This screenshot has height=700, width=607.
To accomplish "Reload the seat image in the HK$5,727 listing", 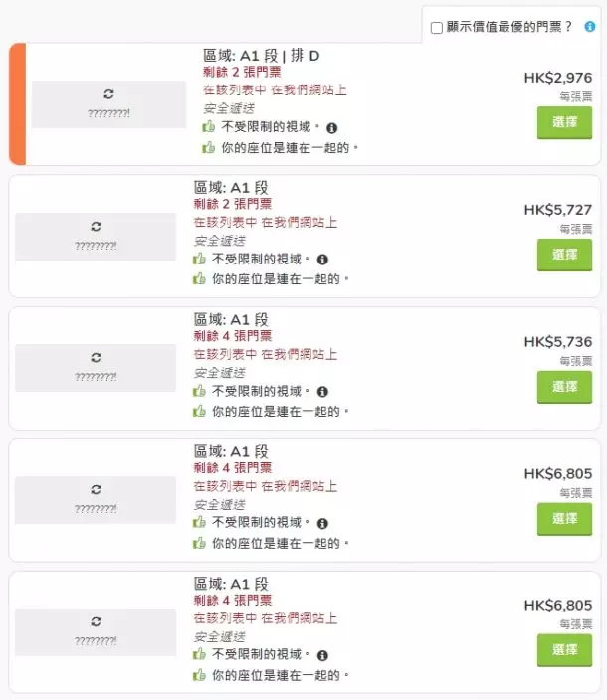I will (96, 225).
